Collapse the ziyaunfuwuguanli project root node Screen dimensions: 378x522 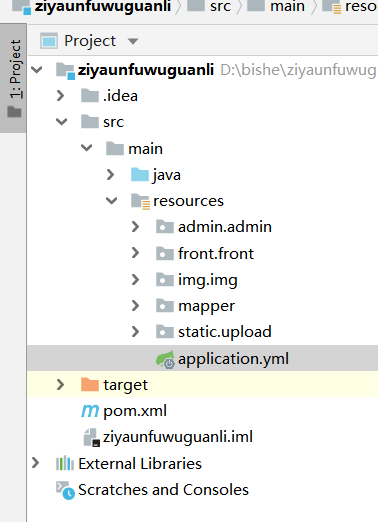pos(37,70)
